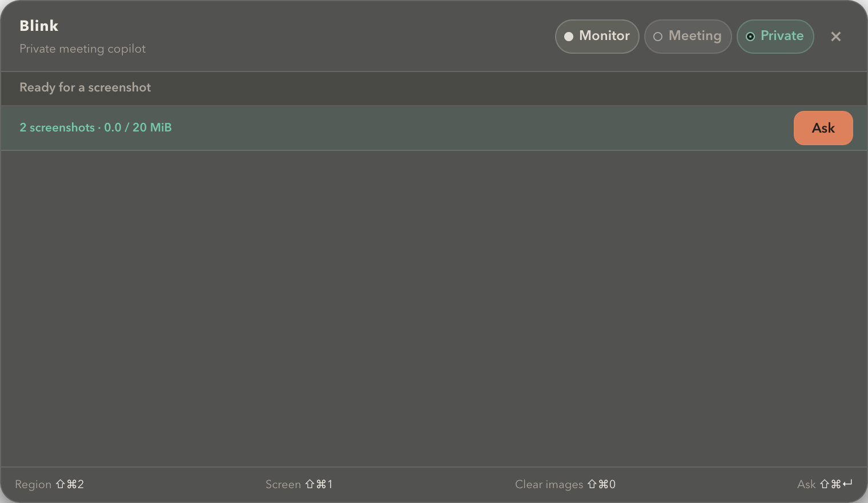Click Clear images in the footer

click(565, 484)
